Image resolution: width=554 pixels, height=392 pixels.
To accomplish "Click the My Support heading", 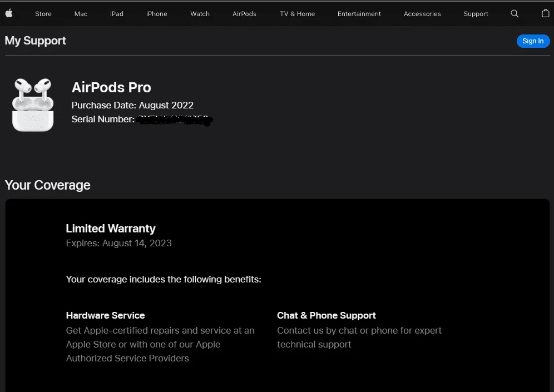I will pyautogui.click(x=36, y=41).
